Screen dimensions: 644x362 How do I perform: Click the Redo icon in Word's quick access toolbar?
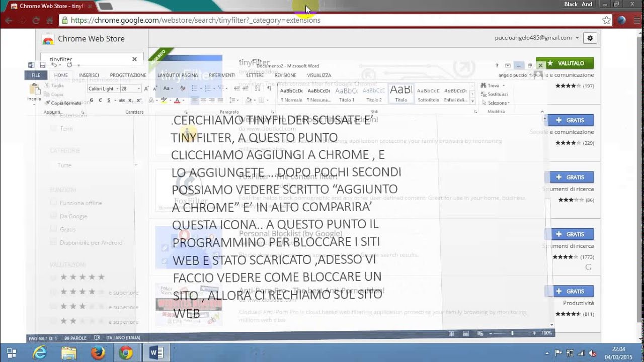[69, 65]
